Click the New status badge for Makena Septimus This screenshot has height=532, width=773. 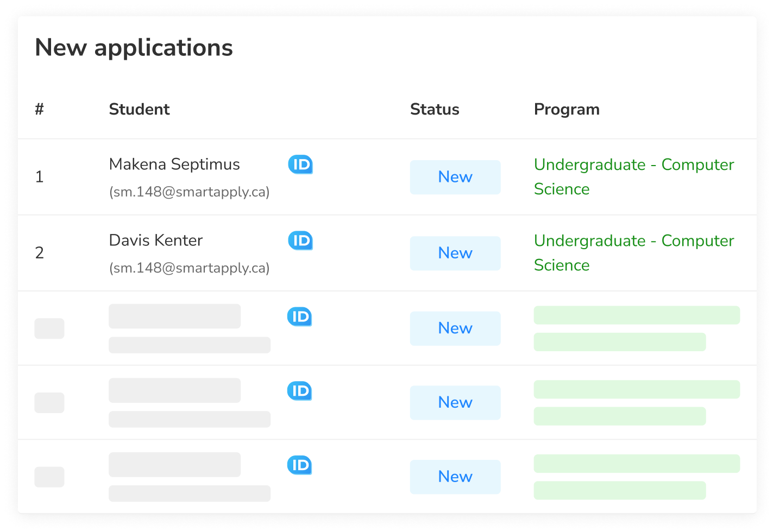pos(455,177)
